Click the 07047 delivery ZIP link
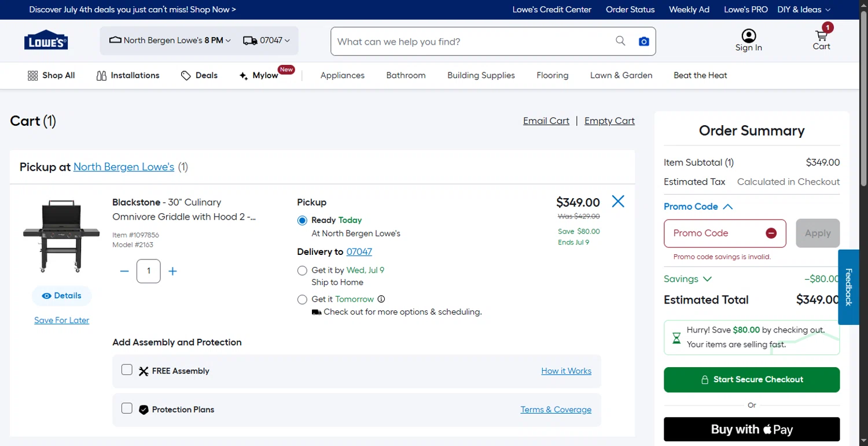 point(359,251)
